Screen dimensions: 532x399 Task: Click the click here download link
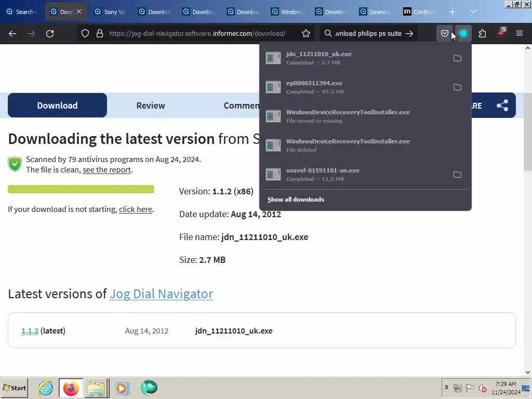[x=136, y=209]
